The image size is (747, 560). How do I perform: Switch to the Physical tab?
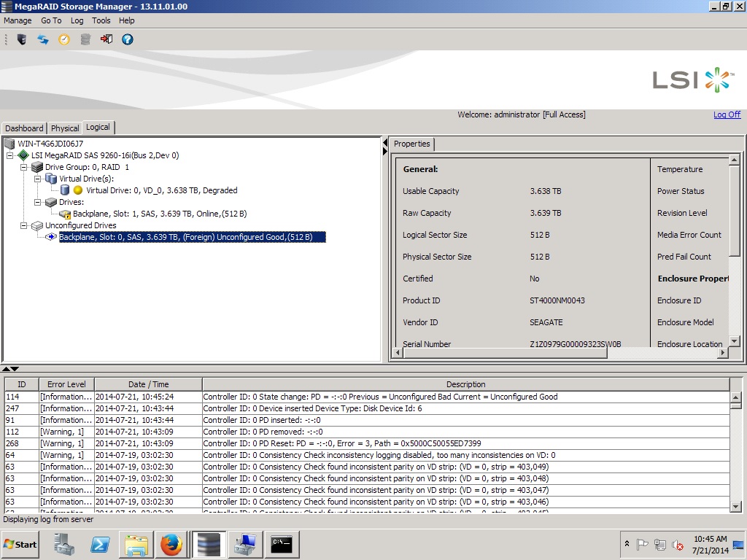pyautogui.click(x=65, y=128)
